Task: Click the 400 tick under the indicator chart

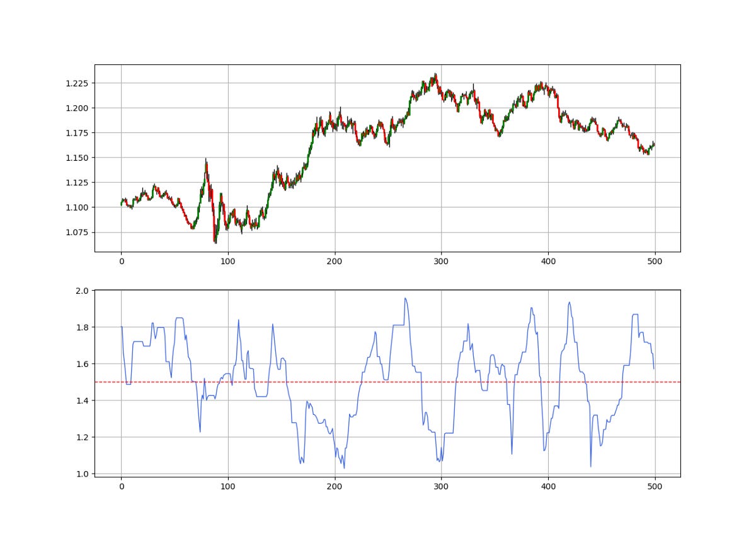Action: pyautogui.click(x=548, y=486)
